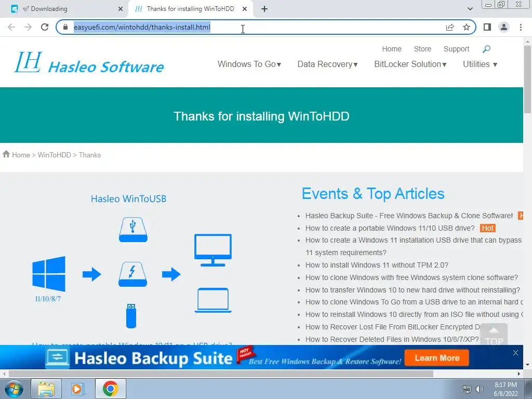Click the USB flash stick icon
Viewport: 532px width, 399px height.
click(131, 316)
